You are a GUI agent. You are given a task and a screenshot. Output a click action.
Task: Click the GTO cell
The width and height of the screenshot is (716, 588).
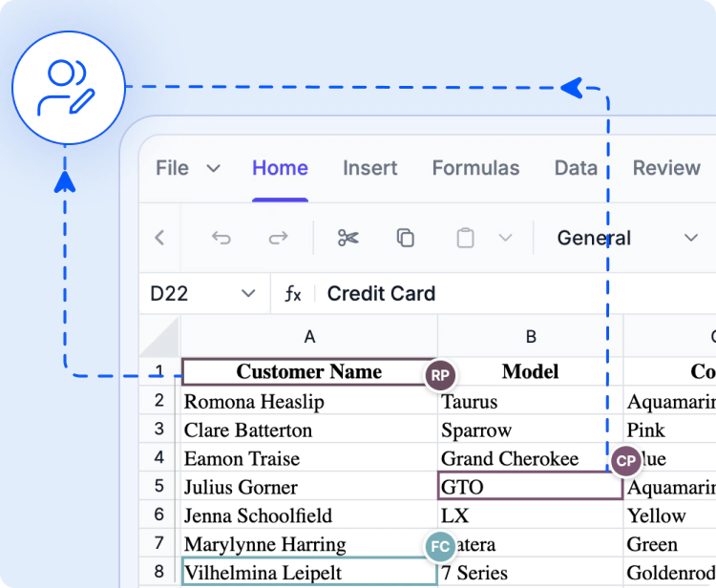tap(530, 486)
